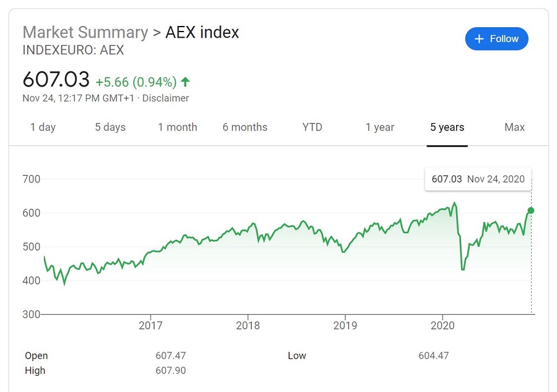
Task: Click the AEX index title text
Action: (x=202, y=32)
